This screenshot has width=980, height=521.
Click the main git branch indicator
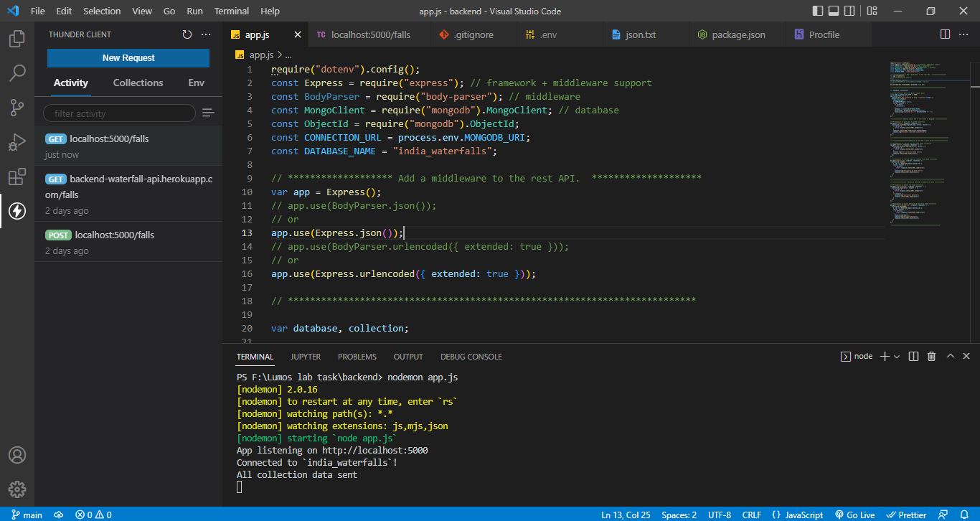(26, 515)
